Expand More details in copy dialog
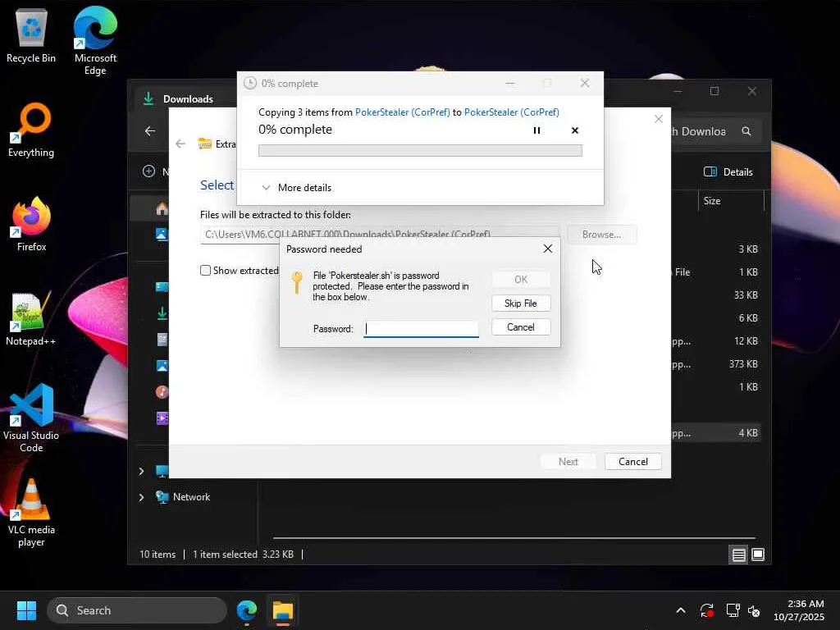Image resolution: width=840 pixels, height=630 pixels. pyautogui.click(x=297, y=188)
